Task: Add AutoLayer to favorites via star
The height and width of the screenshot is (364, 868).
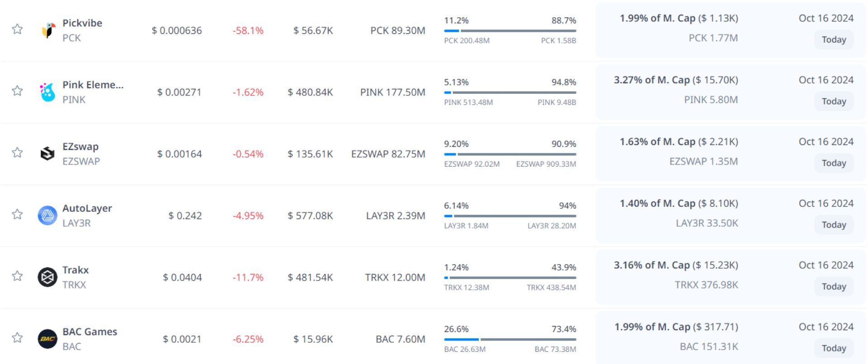Action: point(17,214)
